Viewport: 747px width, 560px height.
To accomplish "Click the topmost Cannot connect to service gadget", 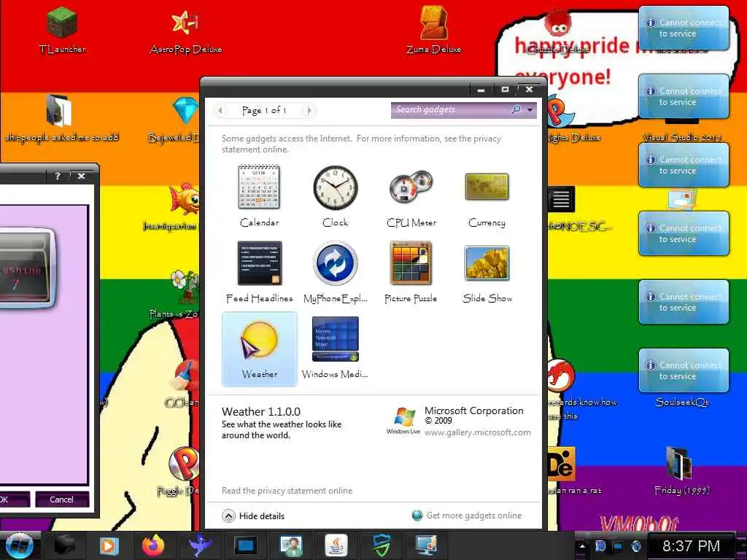I will click(x=684, y=28).
